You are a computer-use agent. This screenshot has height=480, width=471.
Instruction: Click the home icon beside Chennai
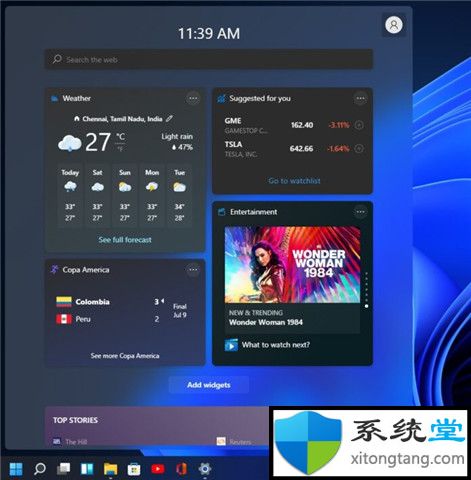click(x=77, y=118)
